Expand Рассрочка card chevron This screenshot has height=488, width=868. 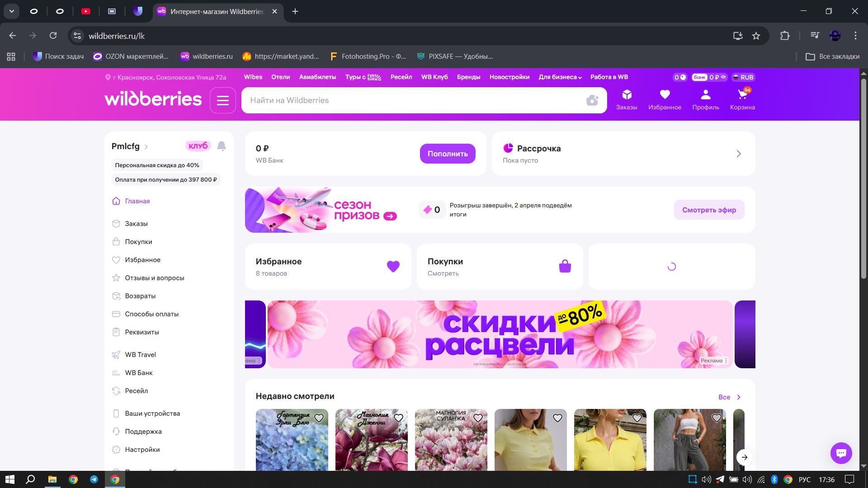(739, 154)
